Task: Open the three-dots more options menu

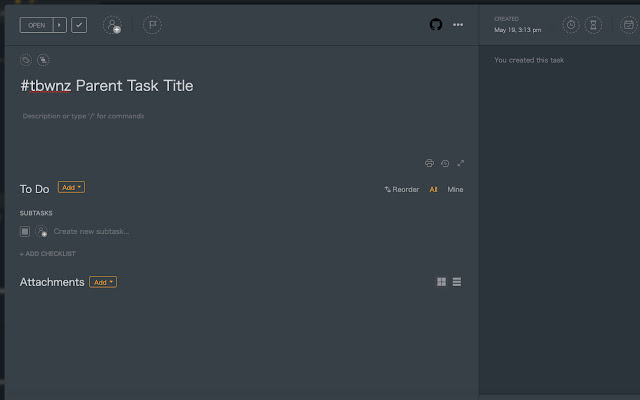Action: (458, 25)
